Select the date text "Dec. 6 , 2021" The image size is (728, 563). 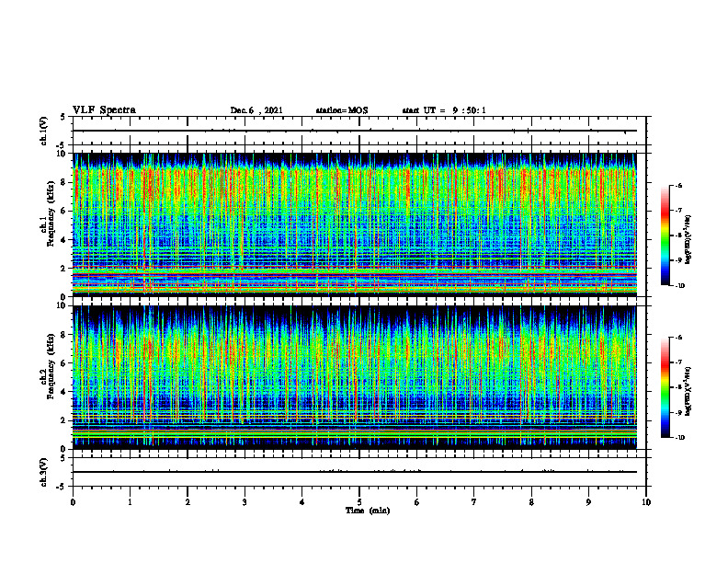click(256, 110)
